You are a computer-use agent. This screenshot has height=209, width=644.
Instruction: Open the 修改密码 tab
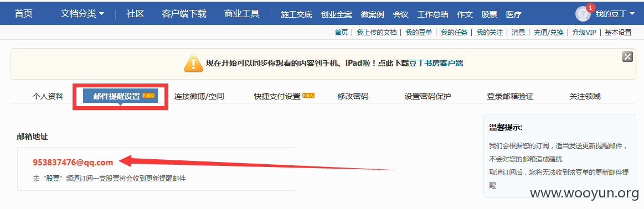point(353,97)
